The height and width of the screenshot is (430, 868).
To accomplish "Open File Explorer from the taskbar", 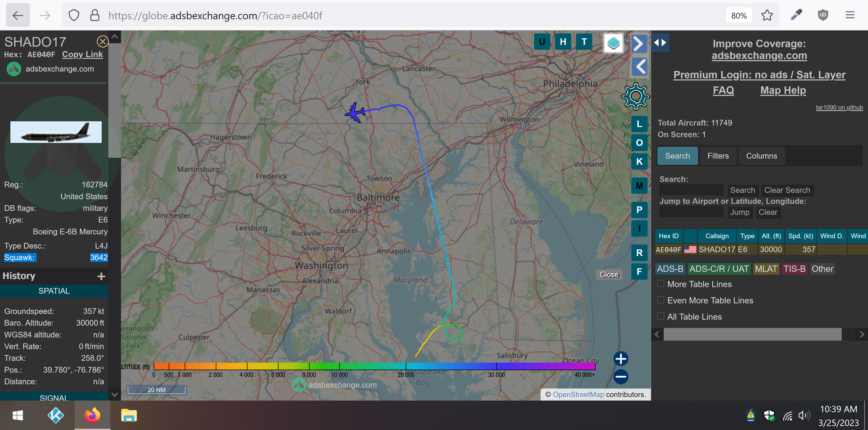I will [x=129, y=416].
